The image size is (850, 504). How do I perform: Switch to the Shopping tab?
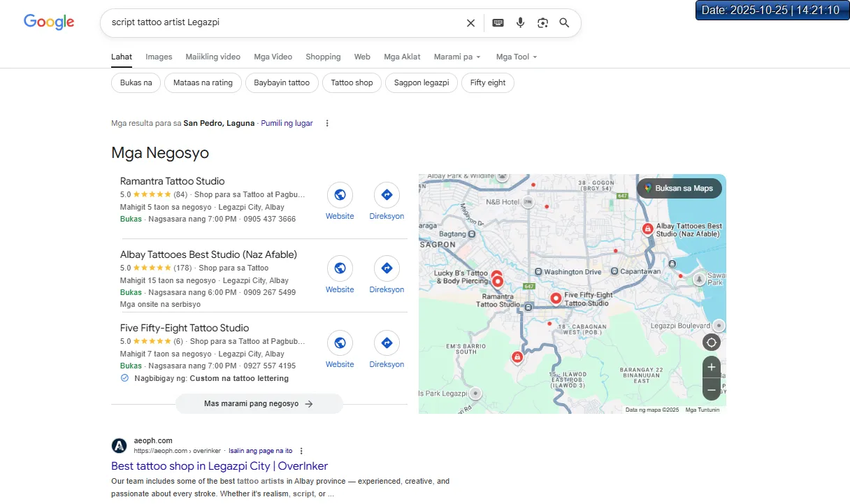323,57
